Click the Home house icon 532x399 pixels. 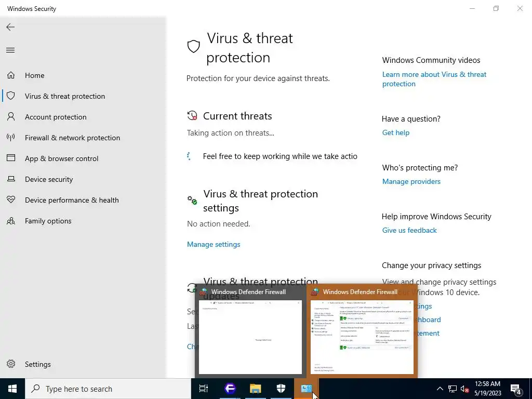click(11, 75)
